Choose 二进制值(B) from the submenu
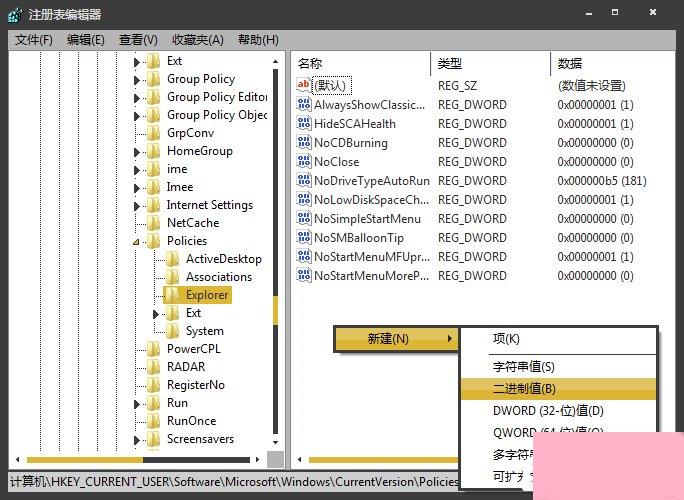The image size is (684, 500). (558, 389)
